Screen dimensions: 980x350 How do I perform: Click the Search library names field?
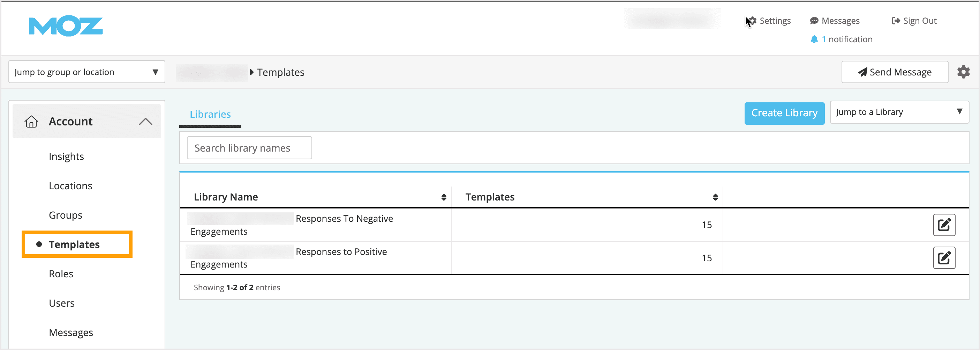(x=249, y=148)
